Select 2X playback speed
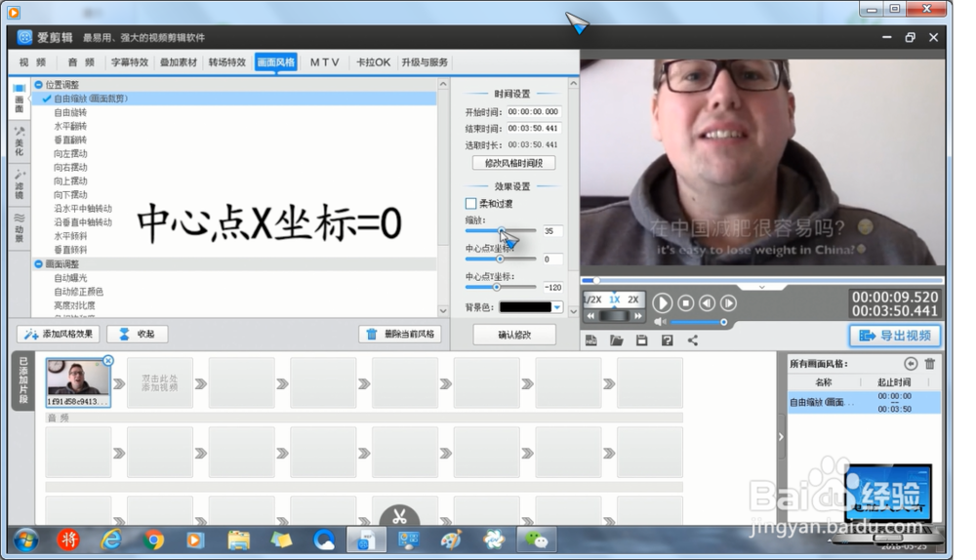The height and width of the screenshot is (560, 976). (x=633, y=300)
